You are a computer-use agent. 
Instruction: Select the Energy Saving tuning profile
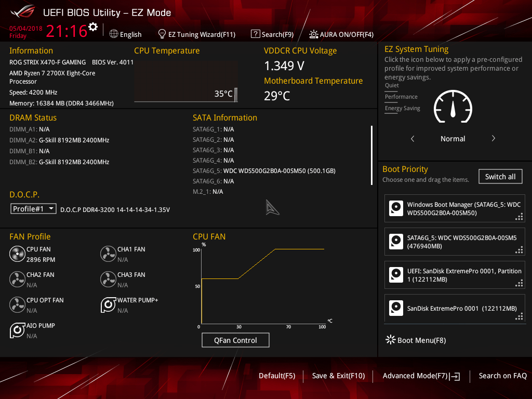point(403,108)
